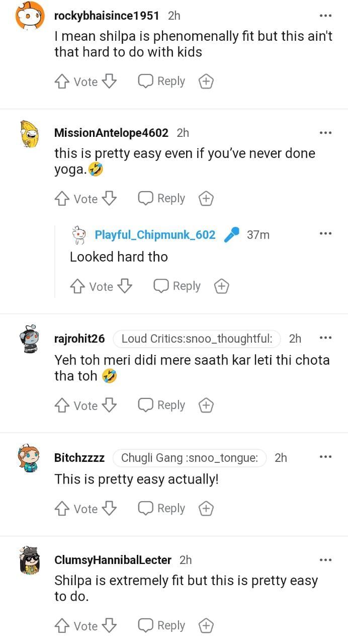The width and height of the screenshot is (348, 644).
Task: Open more options for rockybhaisince1951's comment
Action: pos(325,16)
